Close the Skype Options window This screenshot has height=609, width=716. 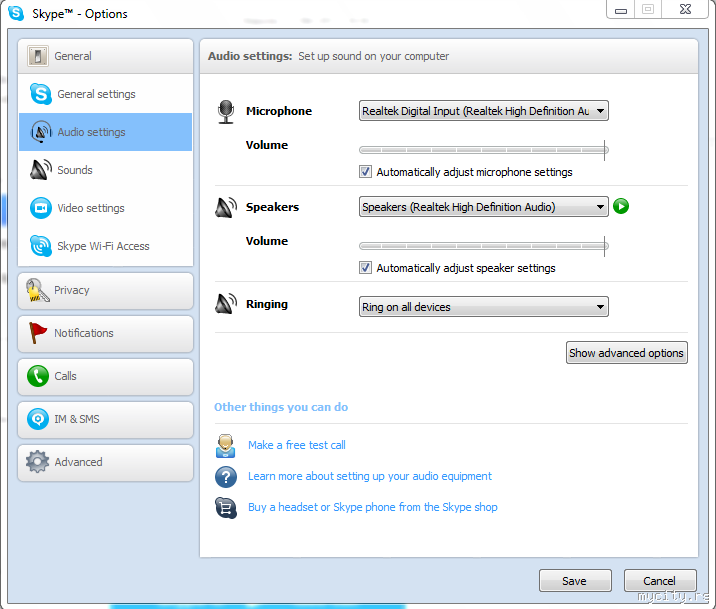point(685,10)
